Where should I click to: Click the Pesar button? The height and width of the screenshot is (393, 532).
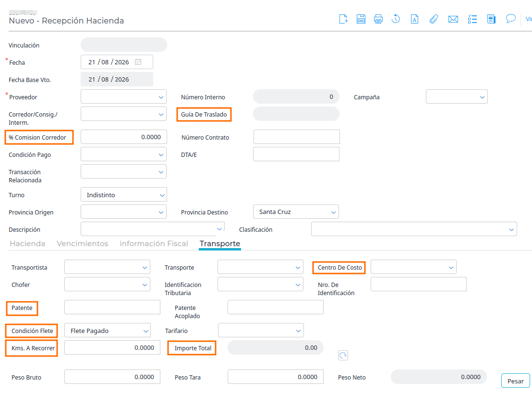tap(515, 381)
